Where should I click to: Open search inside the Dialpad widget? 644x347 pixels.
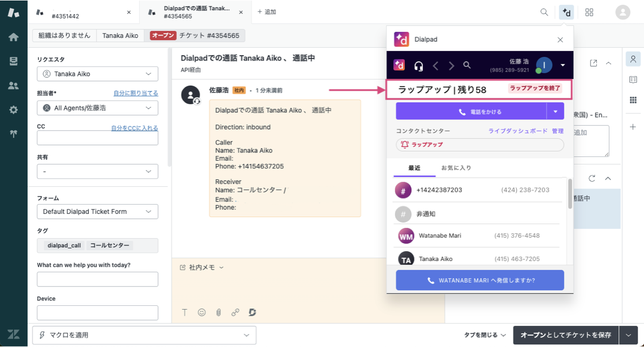tap(467, 65)
